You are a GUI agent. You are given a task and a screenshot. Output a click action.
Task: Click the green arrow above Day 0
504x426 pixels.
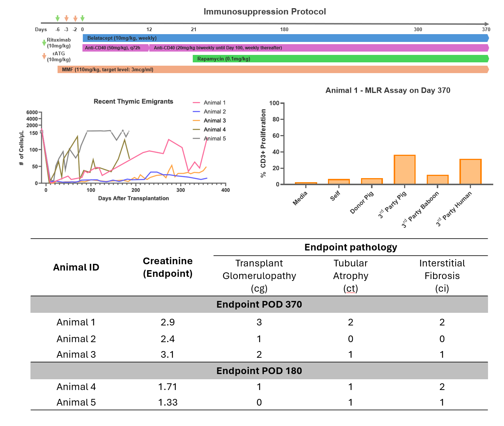click(x=82, y=19)
